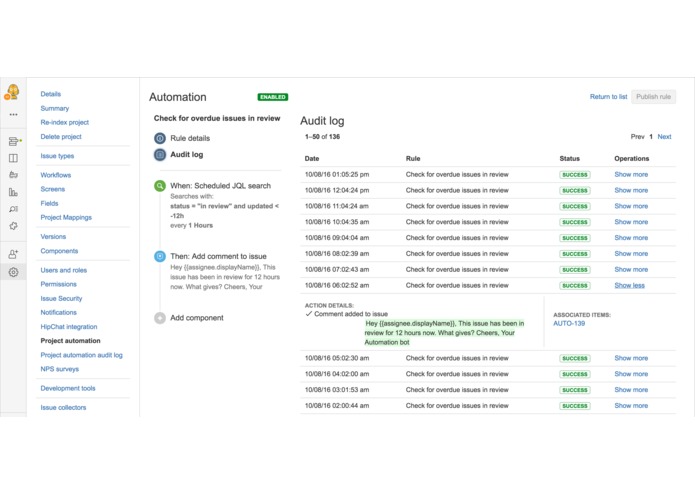This screenshot has width=695, height=494.
Task: Open the board icon in left sidebar
Action: click(13, 158)
